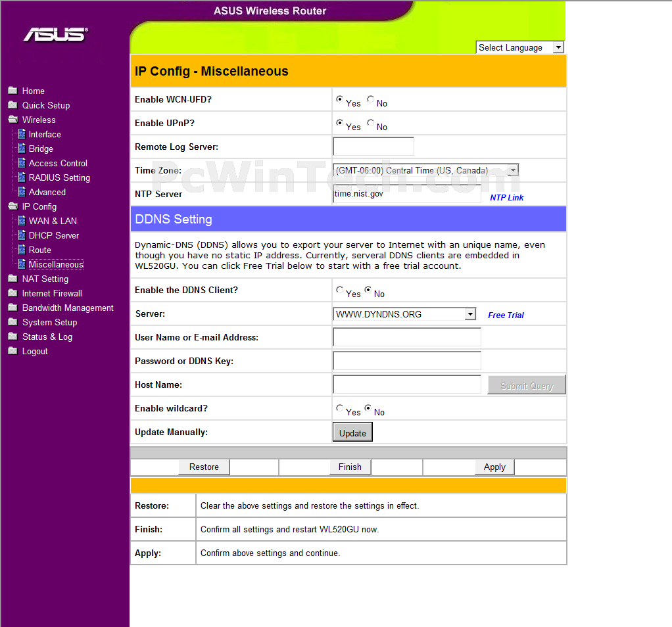Select Yes for Enable the DDNS Client
The height and width of the screenshot is (627, 672).
[x=339, y=290]
